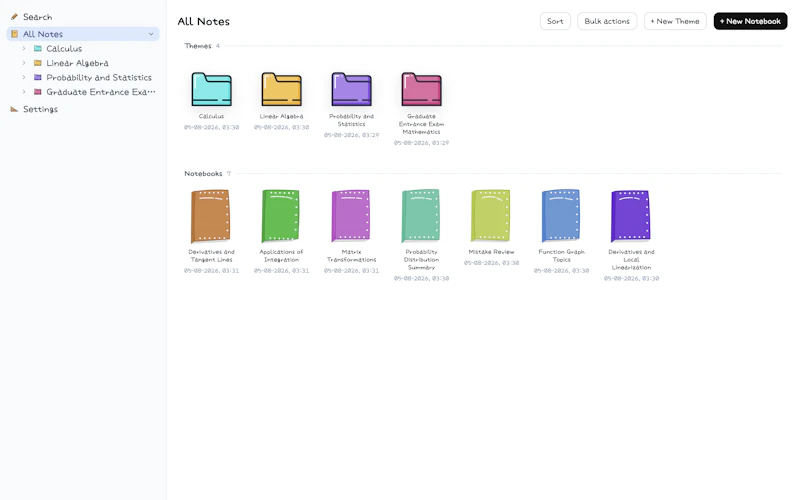Collapse the All Notes dropdown arrow

pyautogui.click(x=151, y=34)
